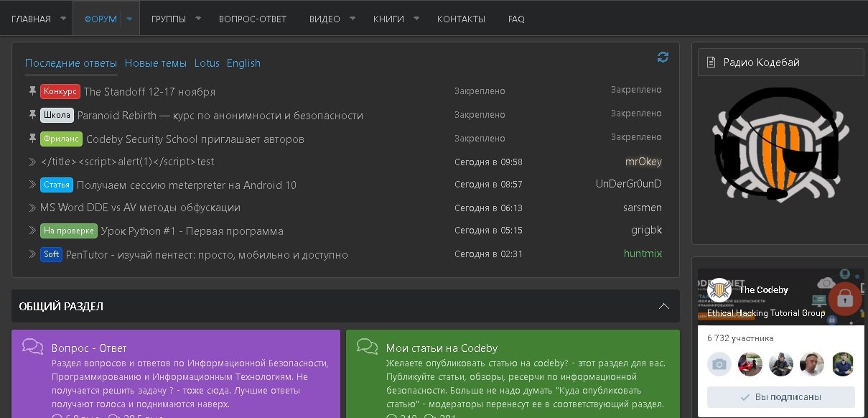Click the Школа tag label

click(57, 115)
